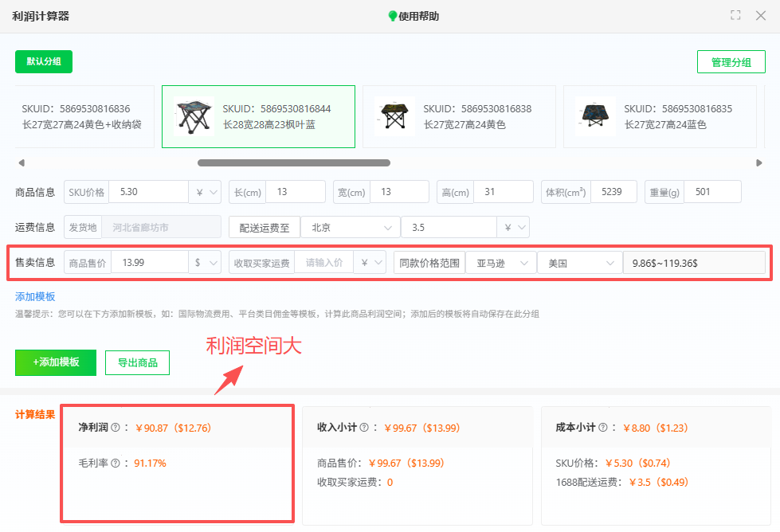Click the horizontal scrollbar below SKU list

(x=295, y=162)
